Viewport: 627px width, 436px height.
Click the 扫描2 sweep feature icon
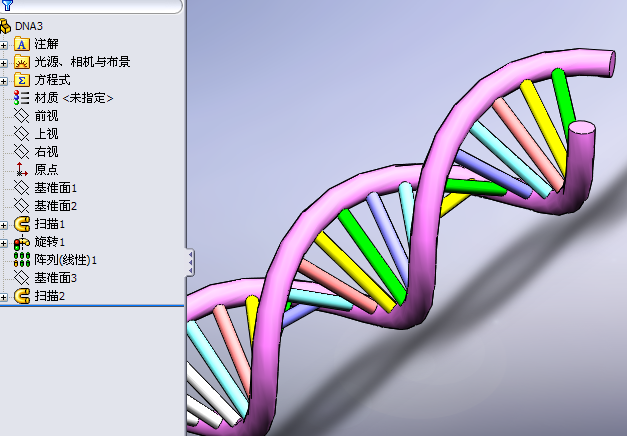pyautogui.click(x=22, y=296)
